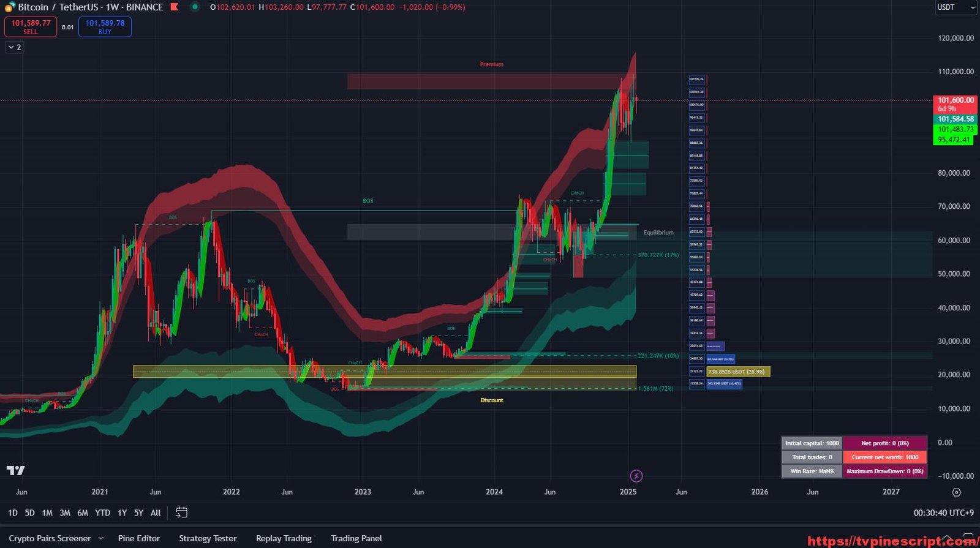Open the USDT currency dropdown
This screenshot has width=980, height=548.
pyautogui.click(x=955, y=7)
